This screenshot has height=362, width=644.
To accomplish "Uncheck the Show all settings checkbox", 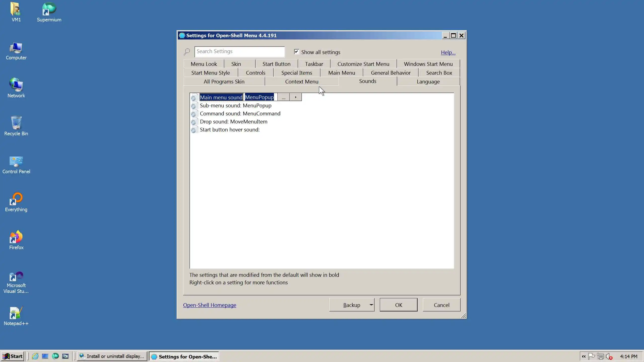I will [297, 52].
